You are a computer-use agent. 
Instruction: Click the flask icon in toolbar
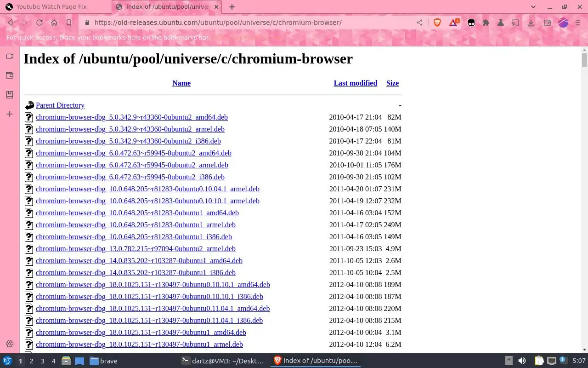[501, 23]
